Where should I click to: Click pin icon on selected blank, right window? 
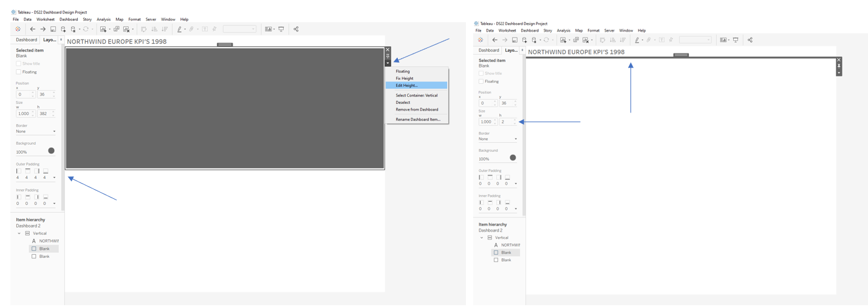pyautogui.click(x=839, y=66)
